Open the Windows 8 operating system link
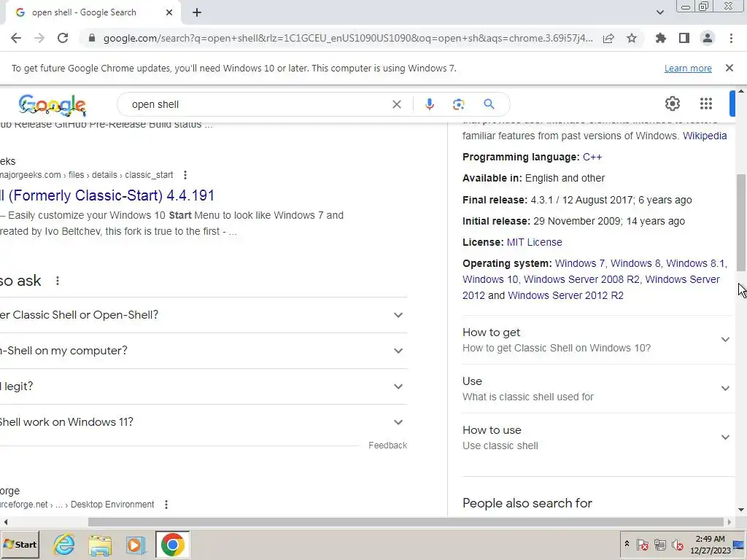The width and height of the screenshot is (747, 560). (635, 263)
